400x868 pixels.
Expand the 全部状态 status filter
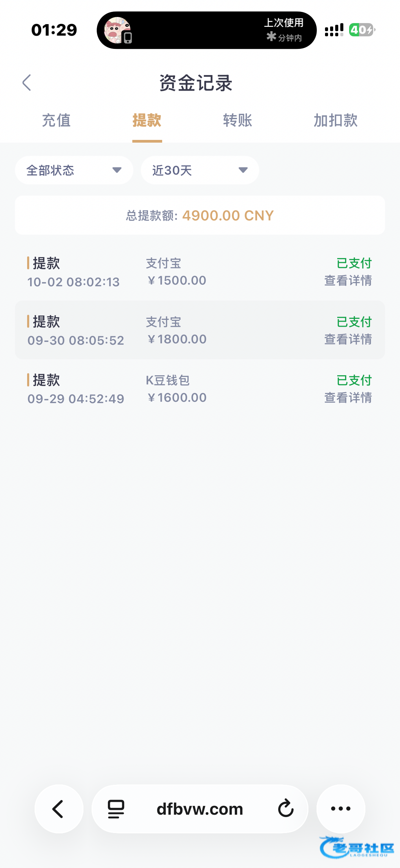(74, 170)
